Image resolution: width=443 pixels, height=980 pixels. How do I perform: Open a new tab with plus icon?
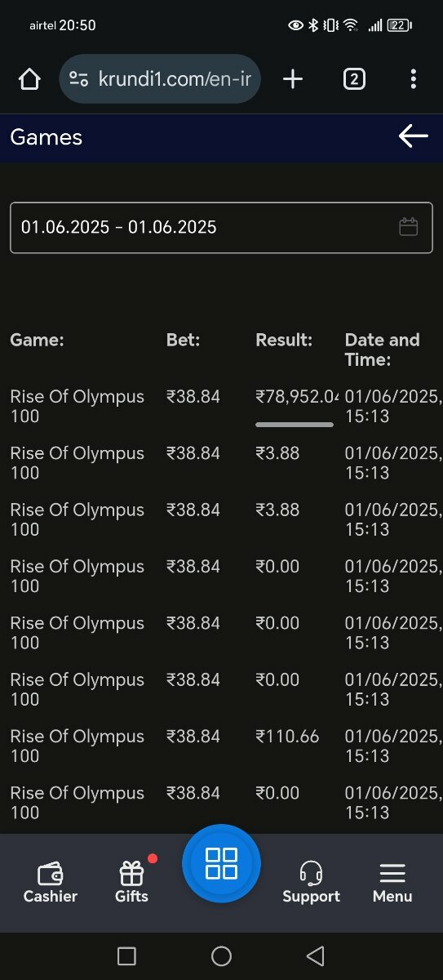[292, 79]
